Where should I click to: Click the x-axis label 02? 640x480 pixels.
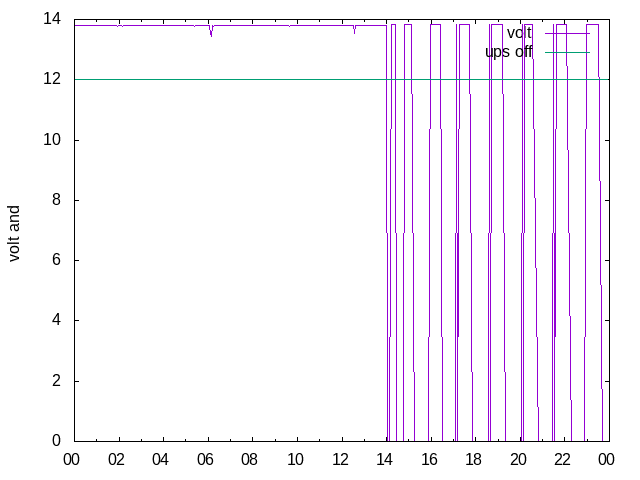click(116, 460)
